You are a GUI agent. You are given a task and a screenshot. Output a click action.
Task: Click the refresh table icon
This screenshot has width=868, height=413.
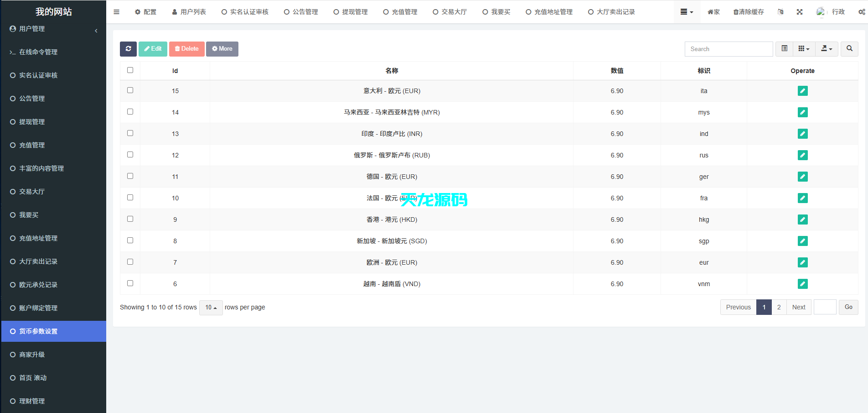pos(128,49)
